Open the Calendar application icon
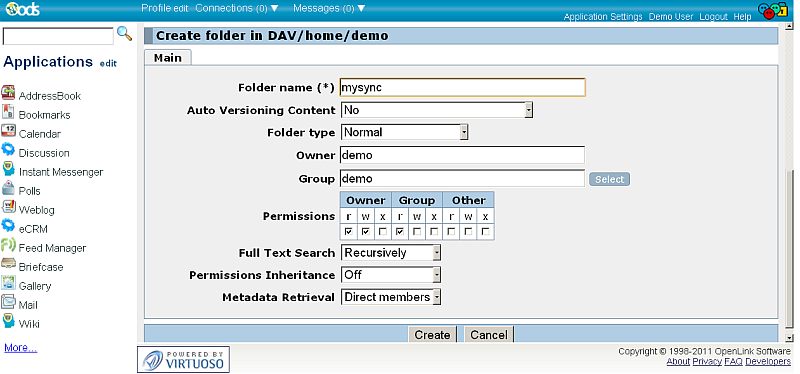This screenshot has height=374, width=800. click(8, 131)
